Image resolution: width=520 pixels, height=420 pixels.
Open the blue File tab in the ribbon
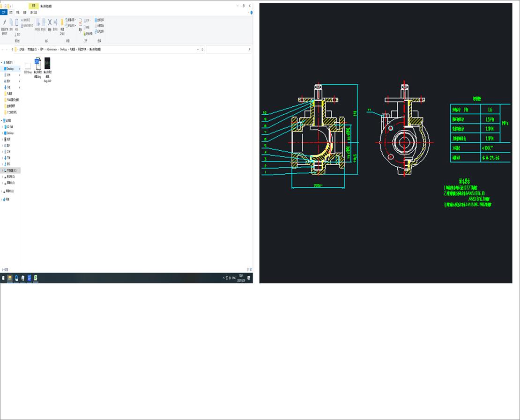click(4, 12)
